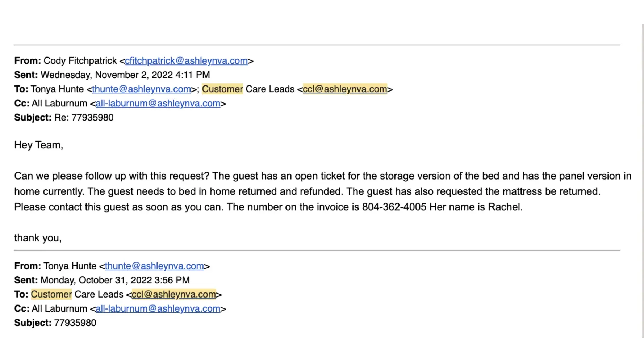Open the cfitchpatrick@ashleynva.com email link
Screen dimensions: 644x362
[186, 61]
